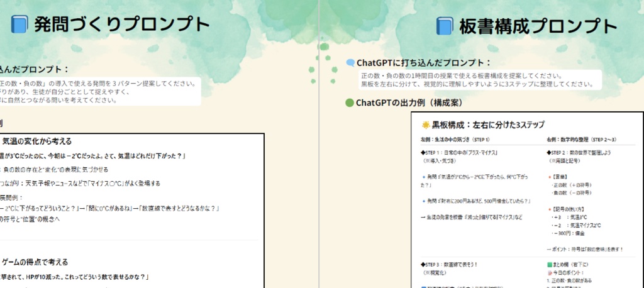Click heading 黒板構成：左右に分けた3ステップ
644x288 pixels.
click(x=488, y=125)
